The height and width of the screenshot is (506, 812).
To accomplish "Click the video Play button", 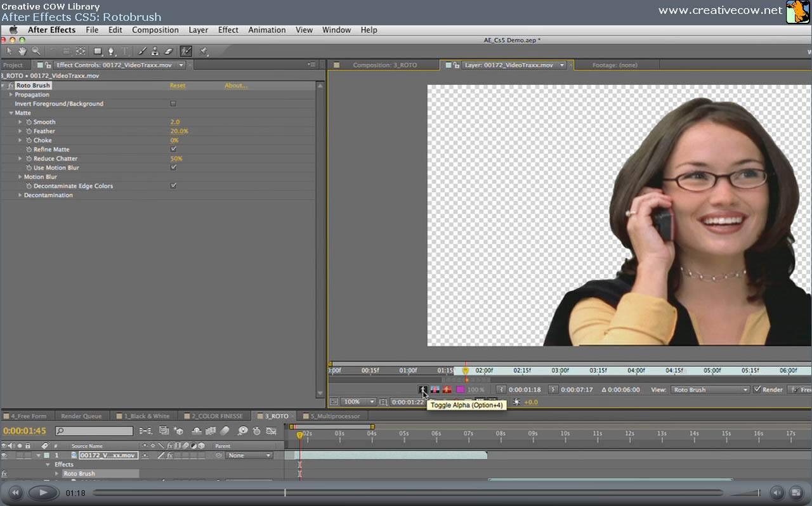I will 43,493.
